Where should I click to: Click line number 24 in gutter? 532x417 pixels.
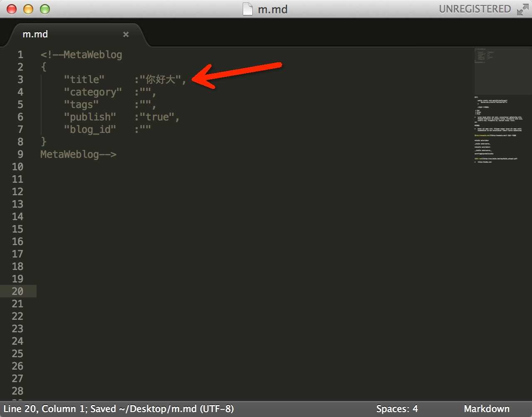[17, 341]
